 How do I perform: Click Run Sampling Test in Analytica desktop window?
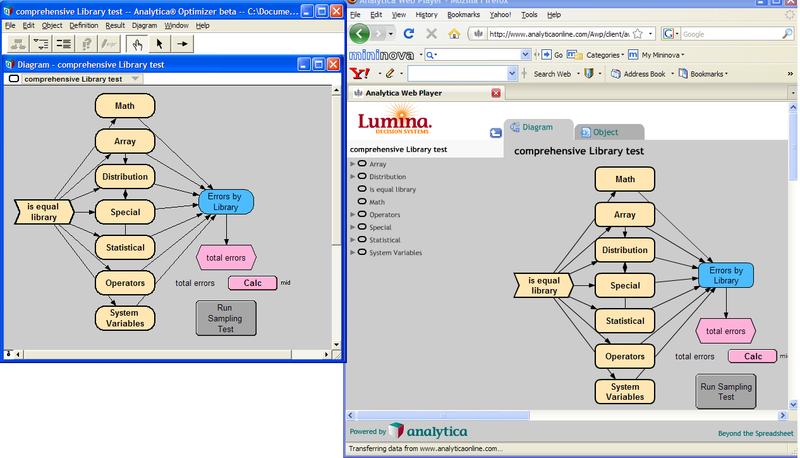(x=226, y=318)
